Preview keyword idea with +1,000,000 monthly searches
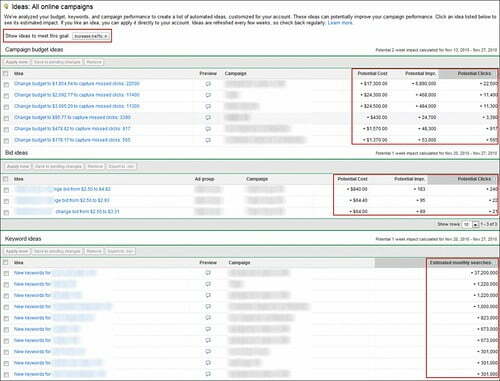 coord(208,306)
